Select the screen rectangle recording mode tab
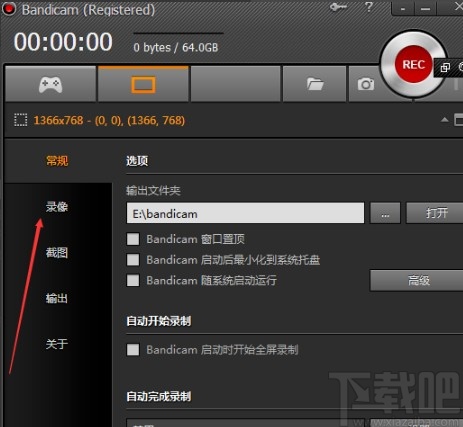Screen dimensions: 463x427 (x=143, y=84)
